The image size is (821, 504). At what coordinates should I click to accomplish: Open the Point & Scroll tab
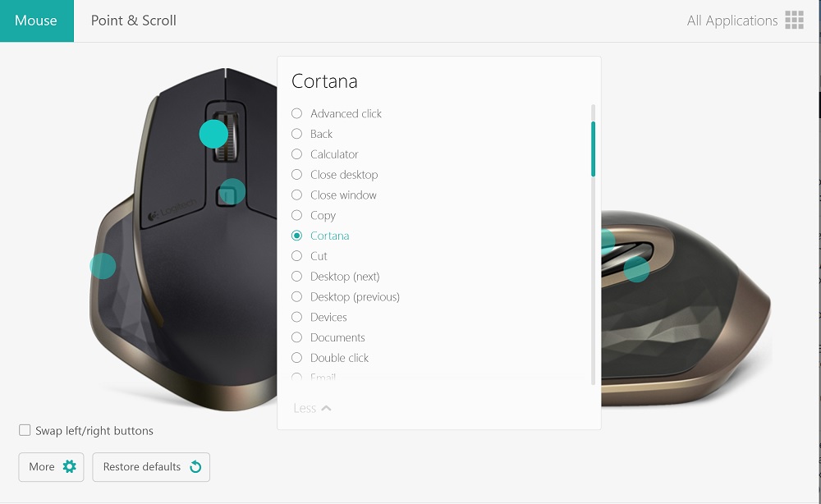coord(134,21)
